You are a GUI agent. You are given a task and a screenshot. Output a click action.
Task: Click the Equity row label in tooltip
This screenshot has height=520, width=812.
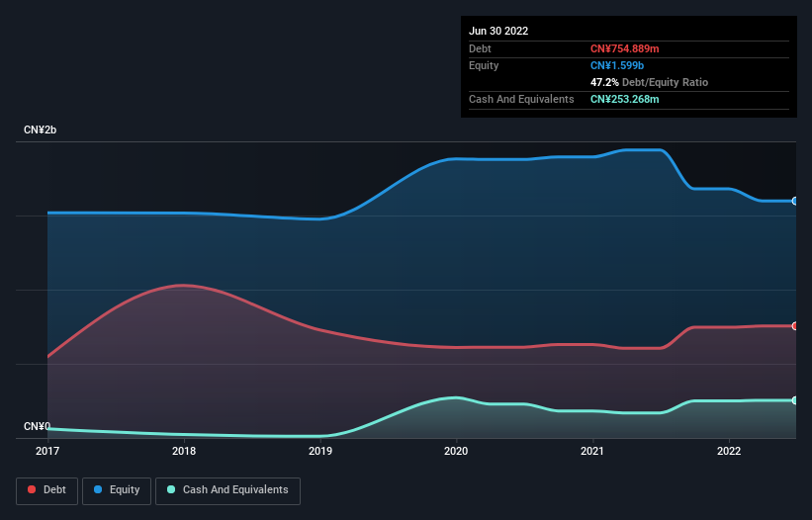tap(484, 65)
